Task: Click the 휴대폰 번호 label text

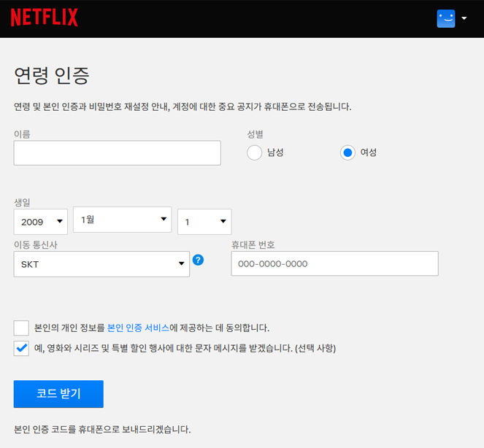Action: [253, 244]
